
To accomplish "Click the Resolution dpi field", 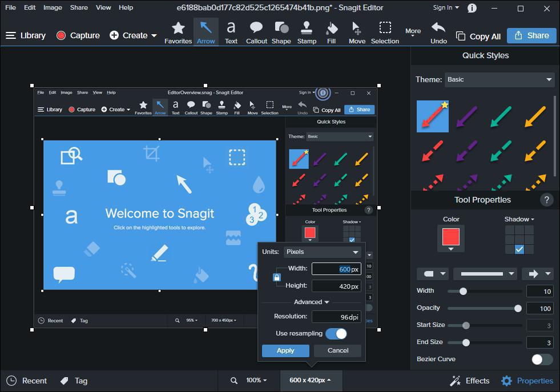I will 336,317.
